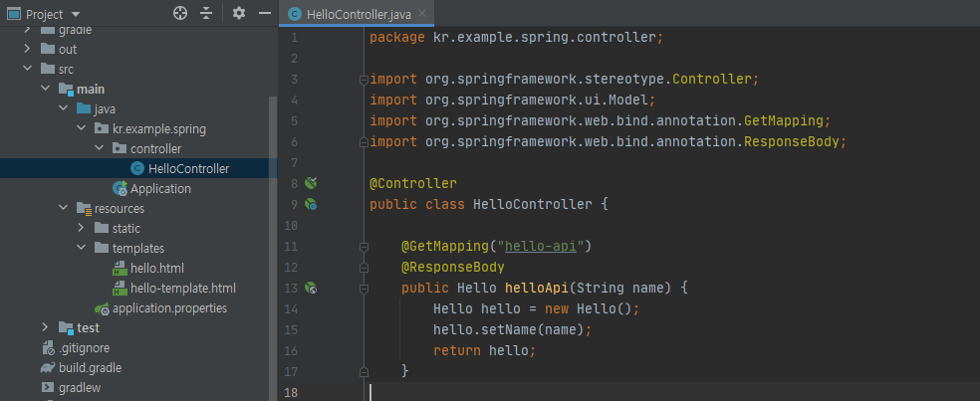This screenshot has height=401, width=980.
Task: Click line number 14 in gutter
Action: [291, 309]
